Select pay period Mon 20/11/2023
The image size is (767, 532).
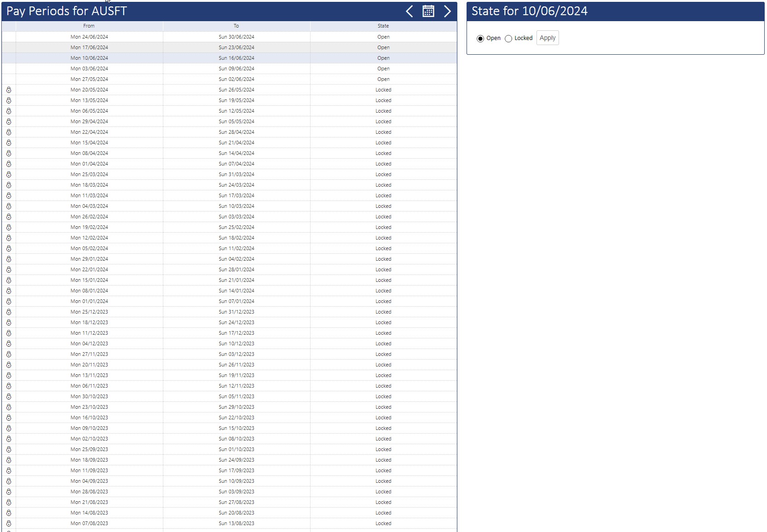[89, 365]
